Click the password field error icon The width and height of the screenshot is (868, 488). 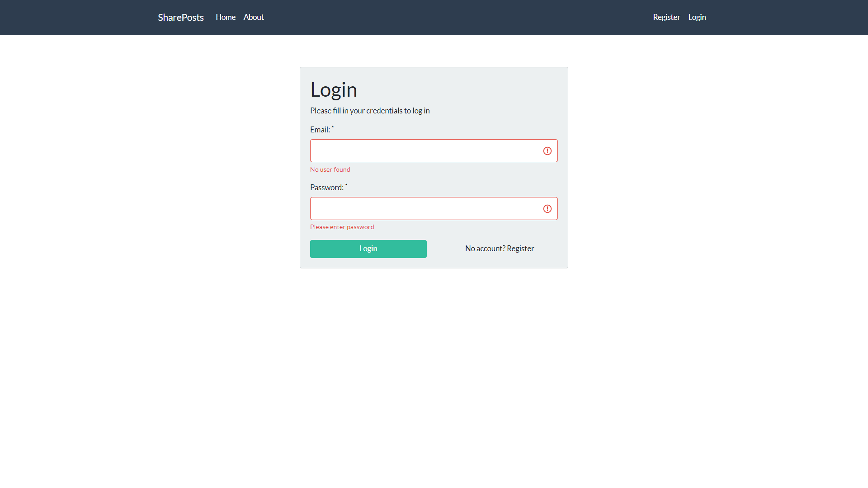point(547,209)
